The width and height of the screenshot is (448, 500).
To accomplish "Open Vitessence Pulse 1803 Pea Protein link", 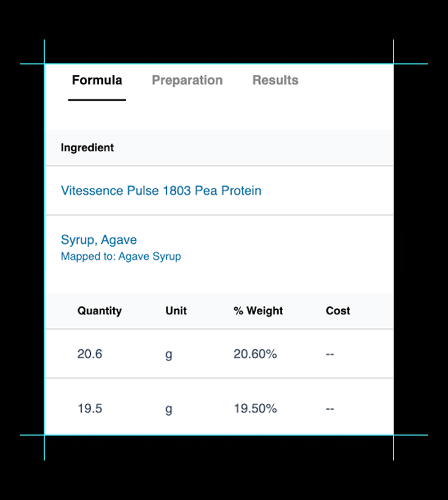I will tap(161, 191).
